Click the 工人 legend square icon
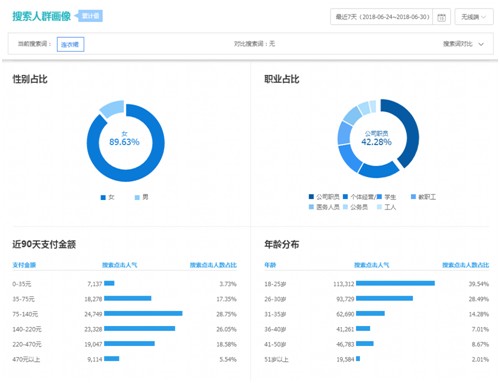 pos(379,207)
